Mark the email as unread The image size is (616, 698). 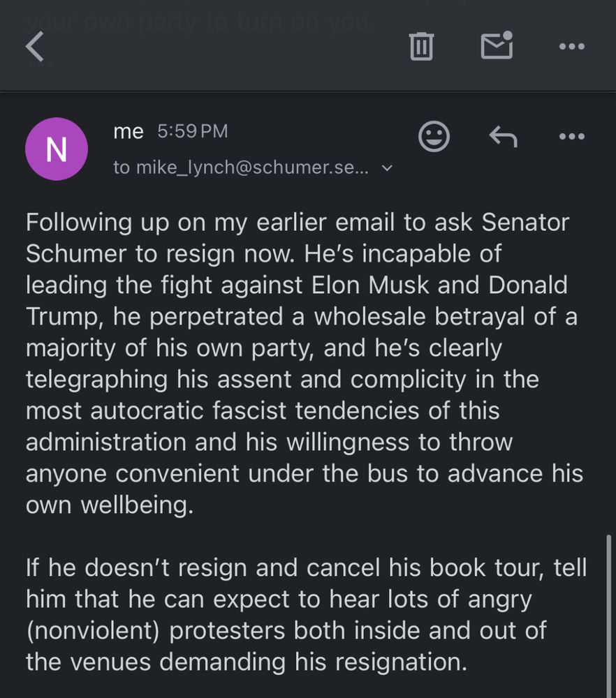click(497, 46)
